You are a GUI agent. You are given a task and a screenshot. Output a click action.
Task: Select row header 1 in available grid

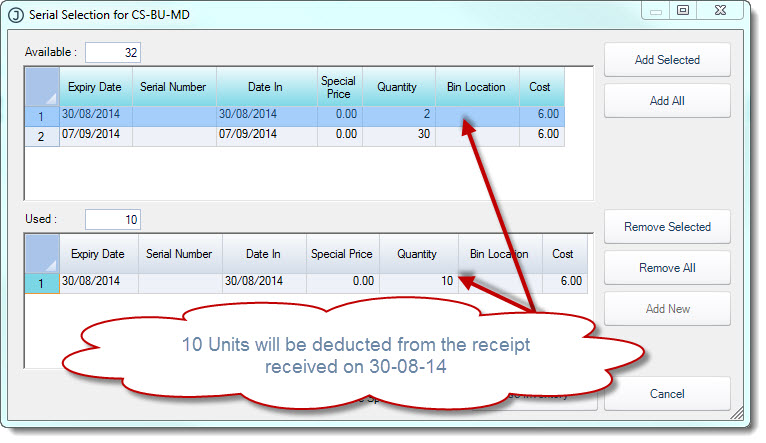42,116
